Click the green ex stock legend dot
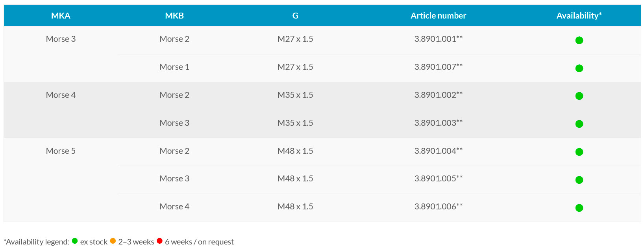The height and width of the screenshot is (250, 644). coord(75,241)
